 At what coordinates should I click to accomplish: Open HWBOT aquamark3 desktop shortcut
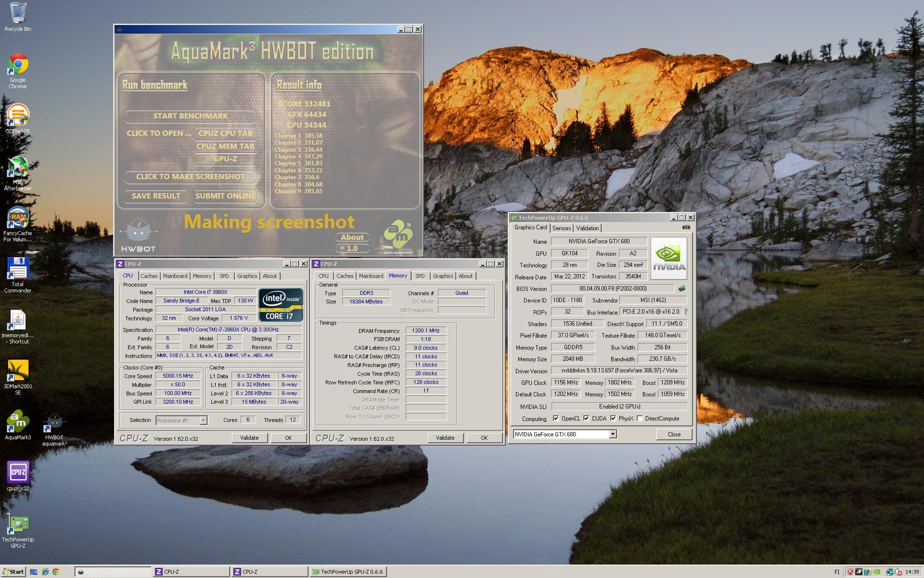(54, 429)
